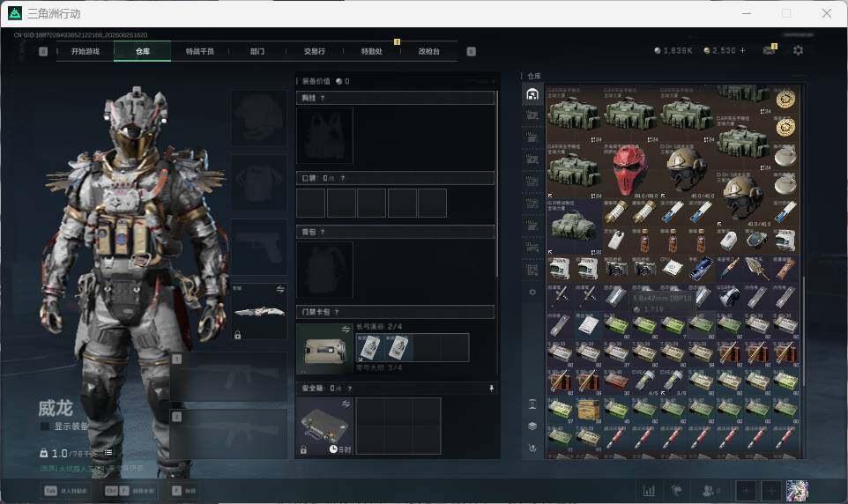Toggle the pin icon on 安全箱 header

click(x=491, y=389)
